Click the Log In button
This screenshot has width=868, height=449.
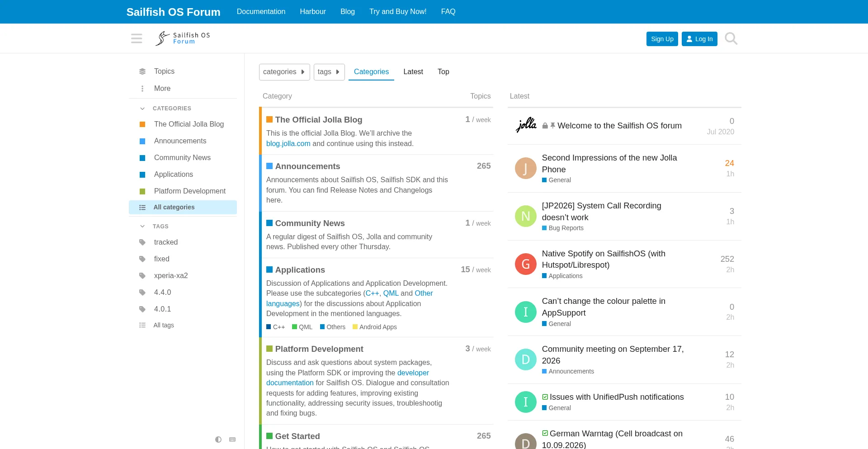699,39
